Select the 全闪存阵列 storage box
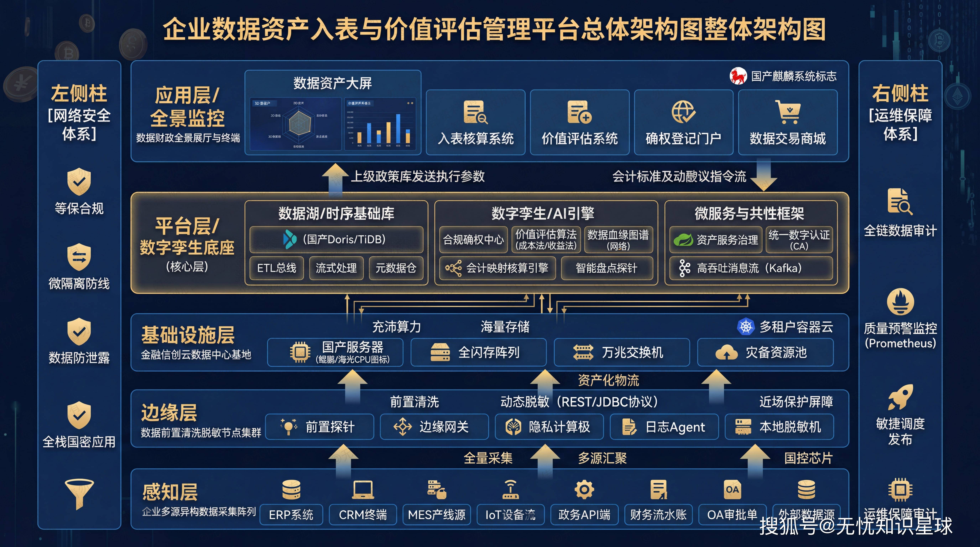The height and width of the screenshot is (547, 980). (x=478, y=352)
